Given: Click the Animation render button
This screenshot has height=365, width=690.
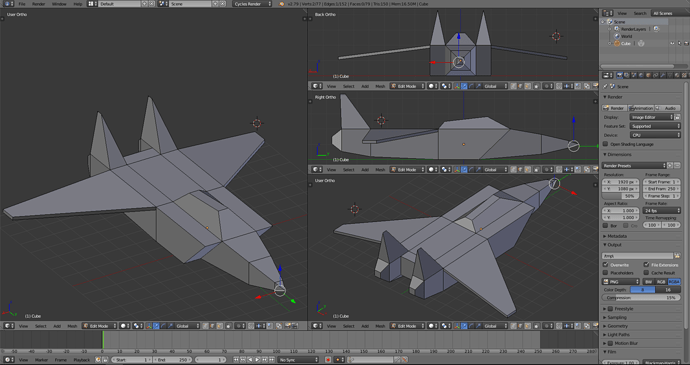Looking at the screenshot, I should (x=641, y=108).
